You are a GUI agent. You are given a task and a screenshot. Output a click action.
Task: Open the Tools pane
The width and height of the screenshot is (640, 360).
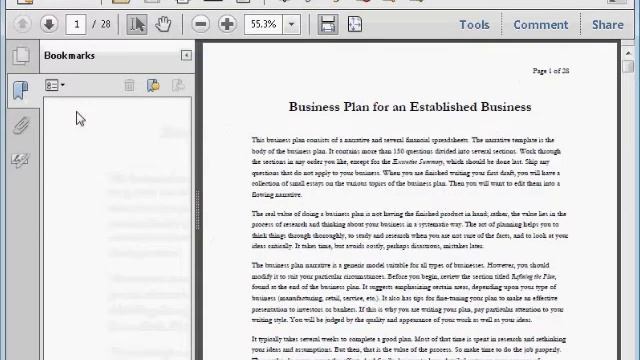tap(474, 25)
